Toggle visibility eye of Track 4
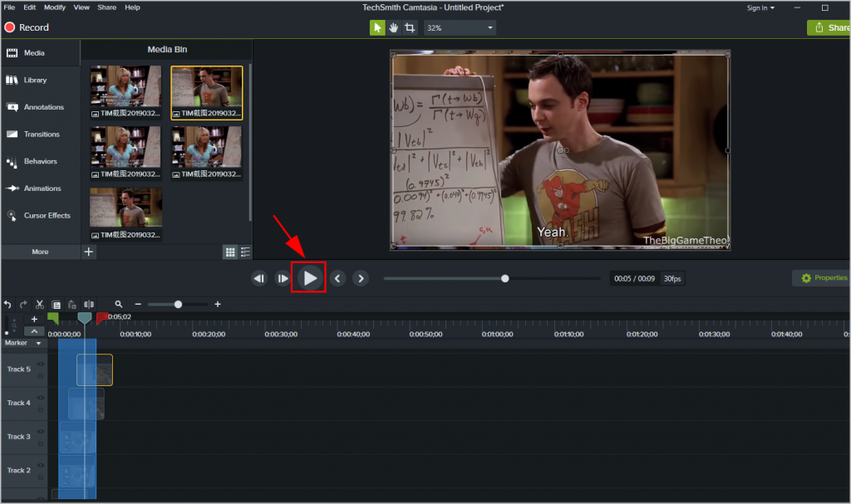 click(41, 398)
